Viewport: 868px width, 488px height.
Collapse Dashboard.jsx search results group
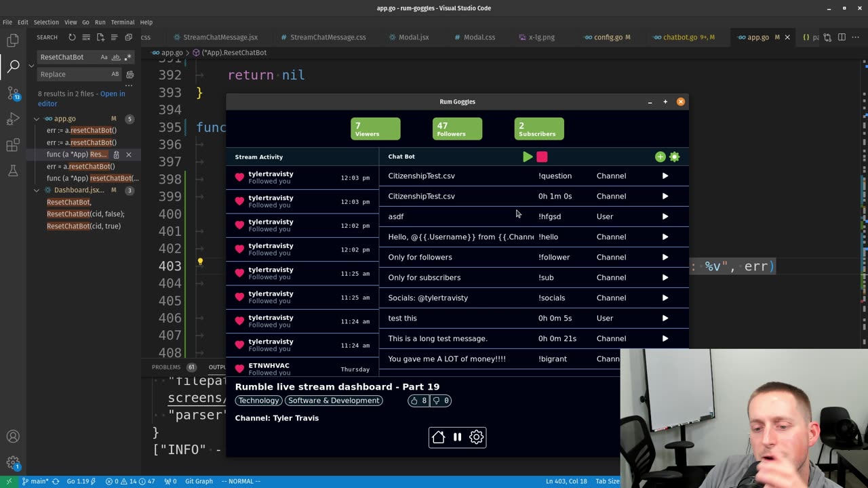click(37, 190)
